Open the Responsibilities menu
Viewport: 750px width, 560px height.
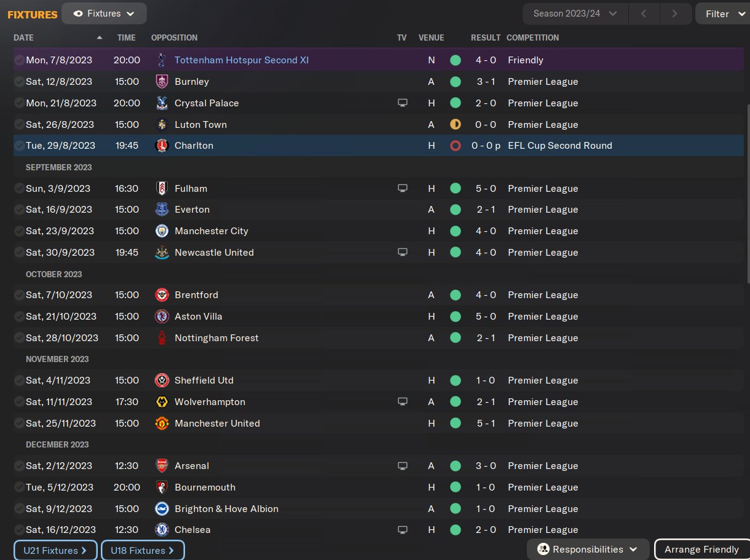588,550
